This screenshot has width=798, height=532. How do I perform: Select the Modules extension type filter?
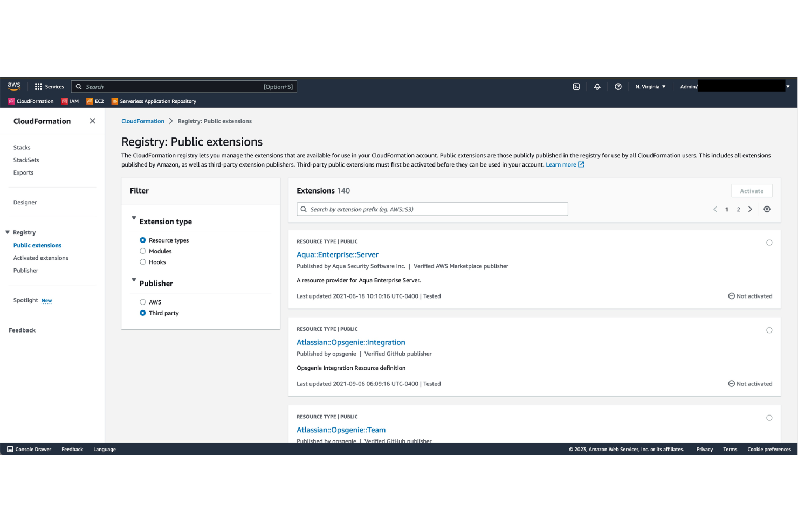pyautogui.click(x=142, y=251)
